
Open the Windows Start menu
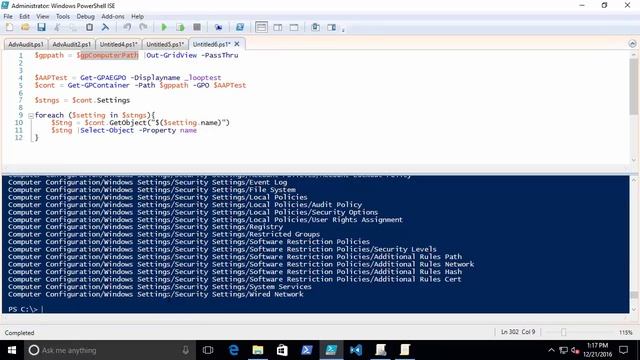pyautogui.click(x=12, y=350)
